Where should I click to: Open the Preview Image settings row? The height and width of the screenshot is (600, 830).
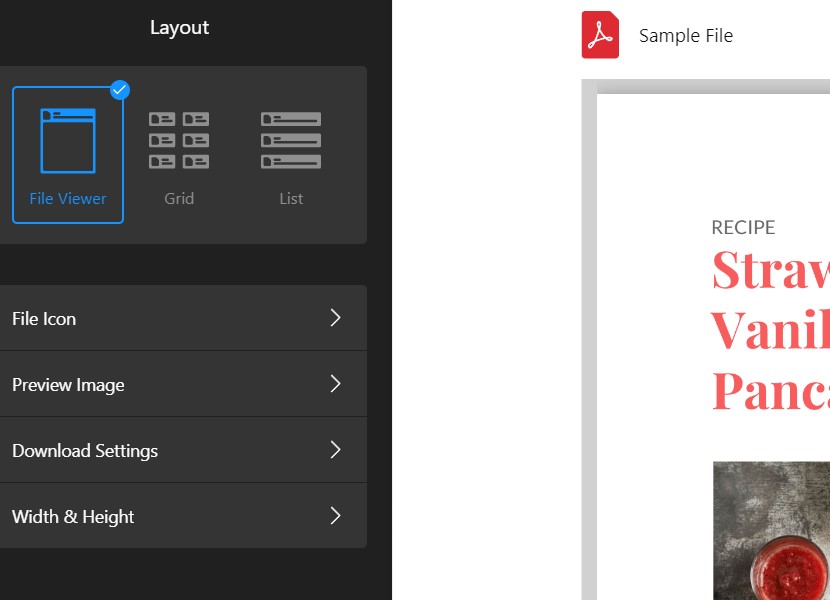(x=150, y=384)
